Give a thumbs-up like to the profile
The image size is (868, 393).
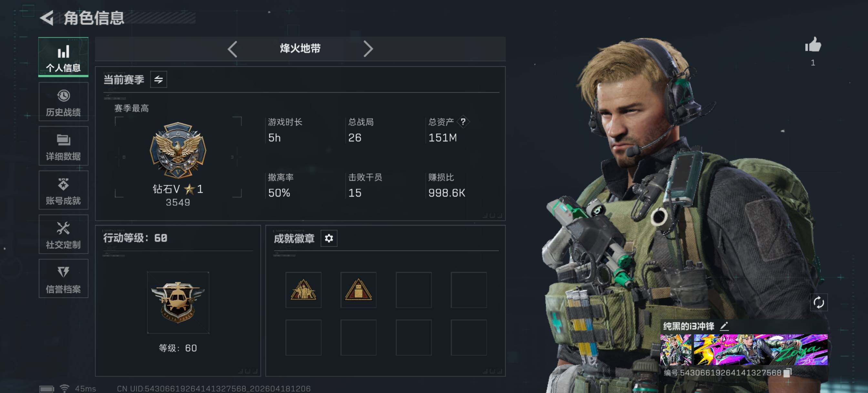813,45
